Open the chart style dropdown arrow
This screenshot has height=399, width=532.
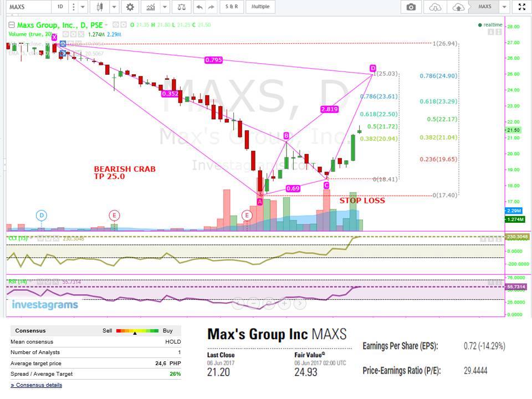(114, 7)
